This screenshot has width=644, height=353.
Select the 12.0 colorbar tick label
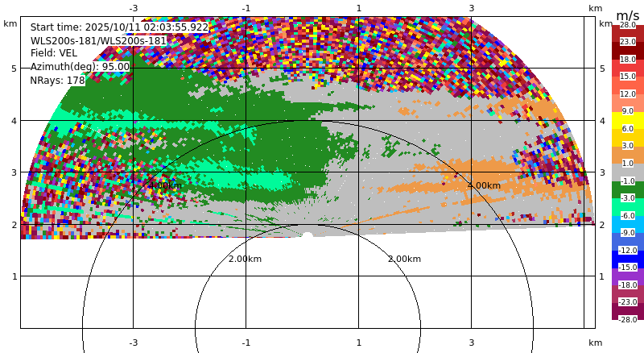628,93
